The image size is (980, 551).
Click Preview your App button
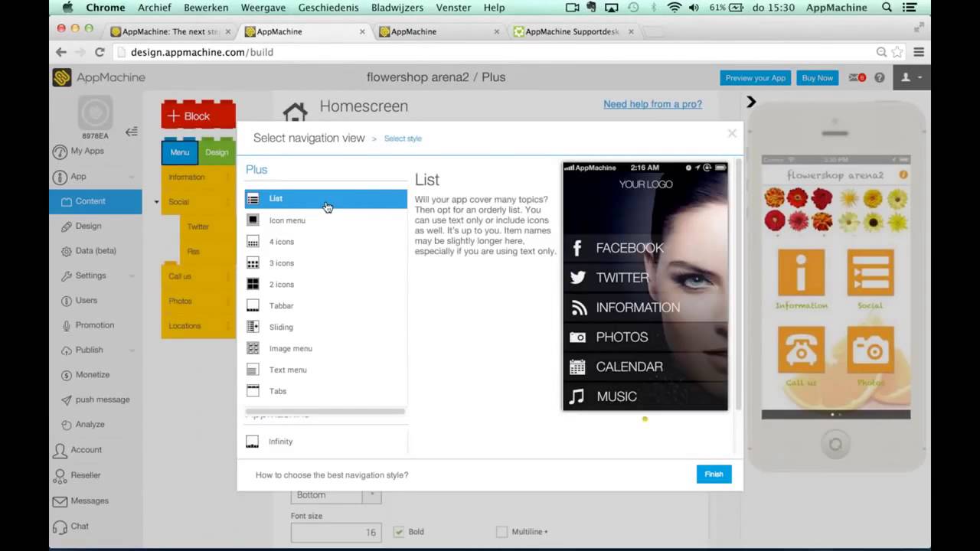pyautogui.click(x=755, y=78)
